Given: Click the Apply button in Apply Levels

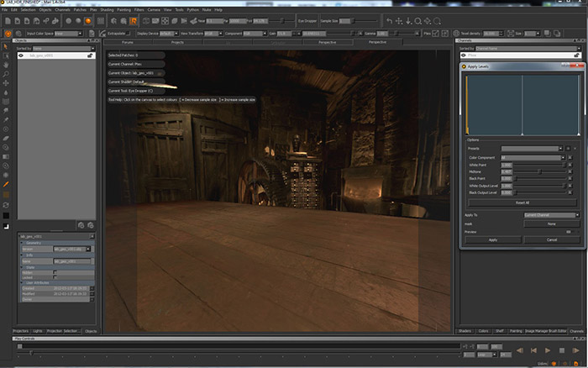Looking at the screenshot, I should pyautogui.click(x=493, y=239).
